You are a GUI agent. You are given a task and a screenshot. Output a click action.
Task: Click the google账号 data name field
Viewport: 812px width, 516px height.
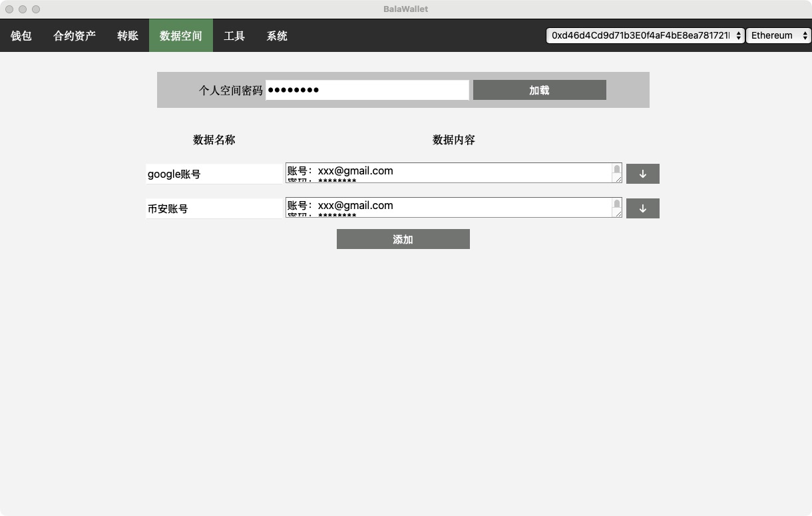point(214,174)
